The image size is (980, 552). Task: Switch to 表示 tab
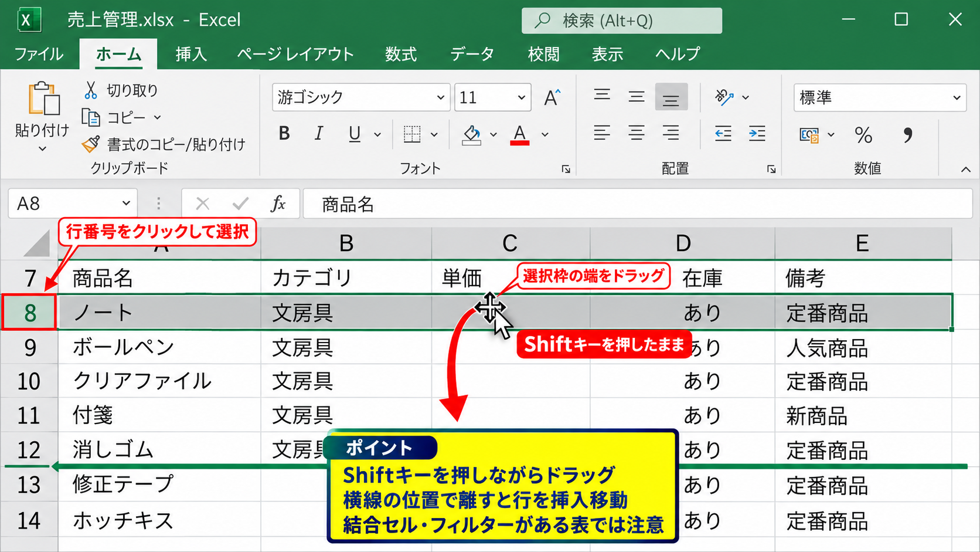coord(607,54)
